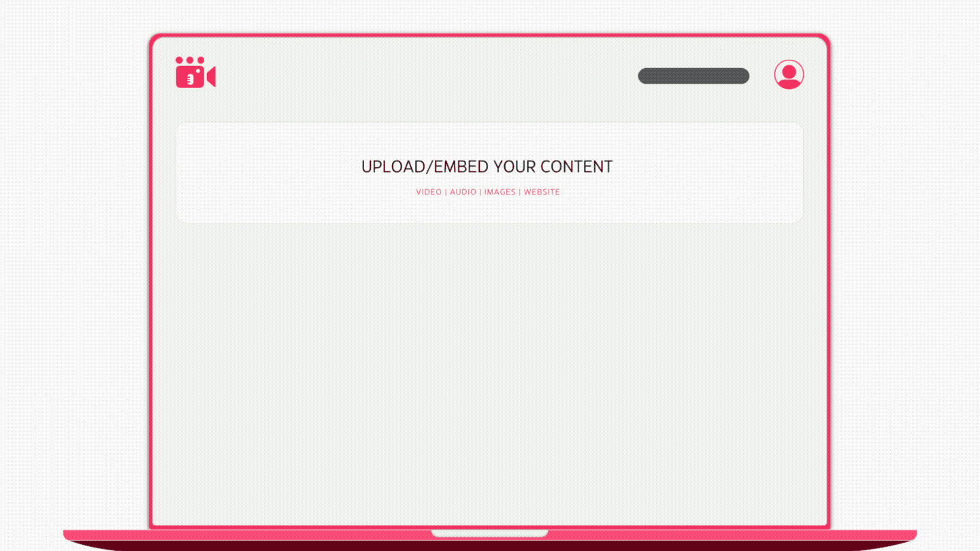Click the separator between AUDIO and IMAGES
The image size is (980, 551).
480,192
